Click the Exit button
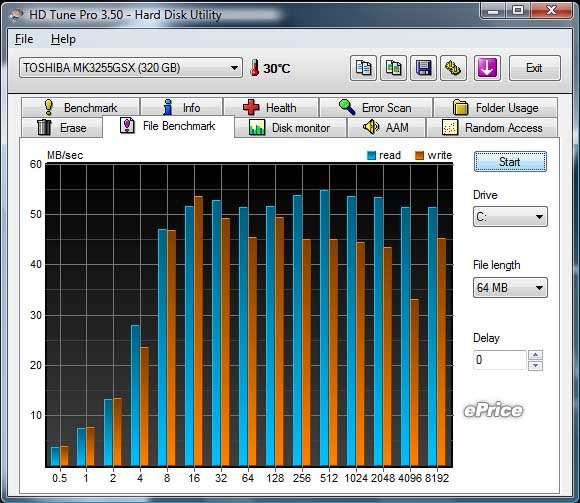This screenshot has width=580, height=503. (x=535, y=68)
